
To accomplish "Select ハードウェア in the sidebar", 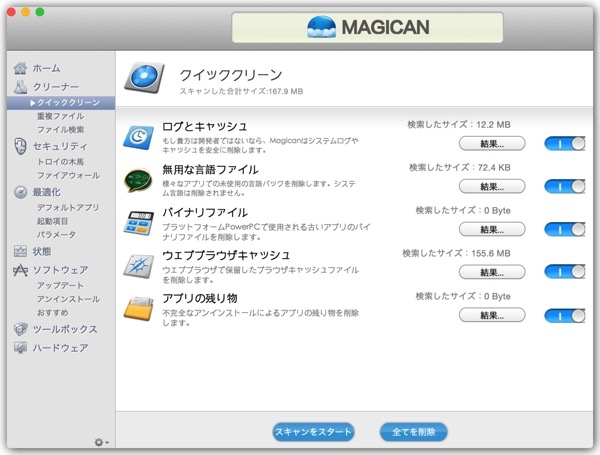I will pos(60,347).
